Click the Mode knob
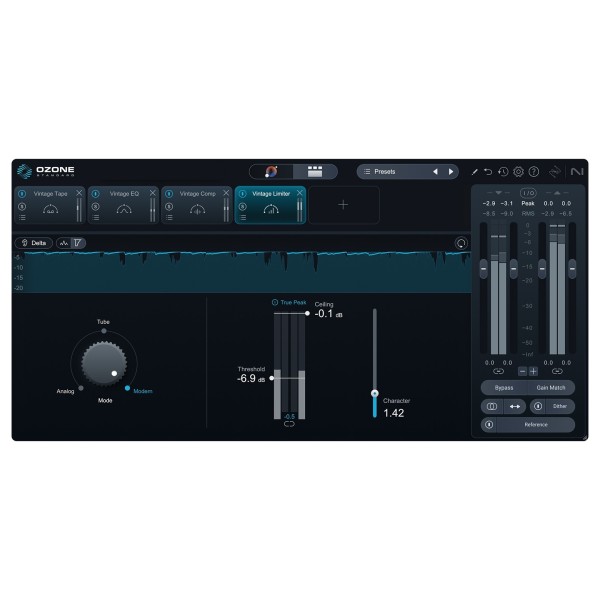 click(x=104, y=363)
